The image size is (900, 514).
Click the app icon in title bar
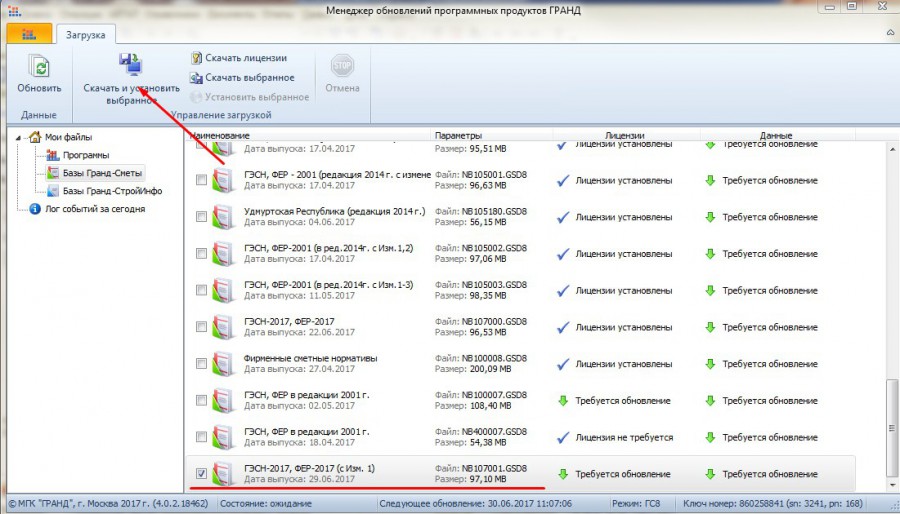(14, 10)
